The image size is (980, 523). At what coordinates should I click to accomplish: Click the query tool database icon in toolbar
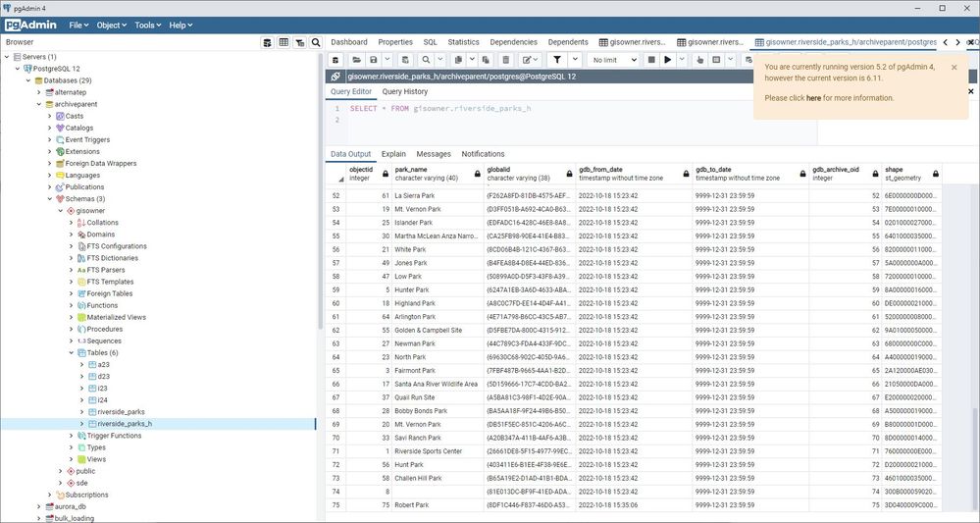point(335,60)
